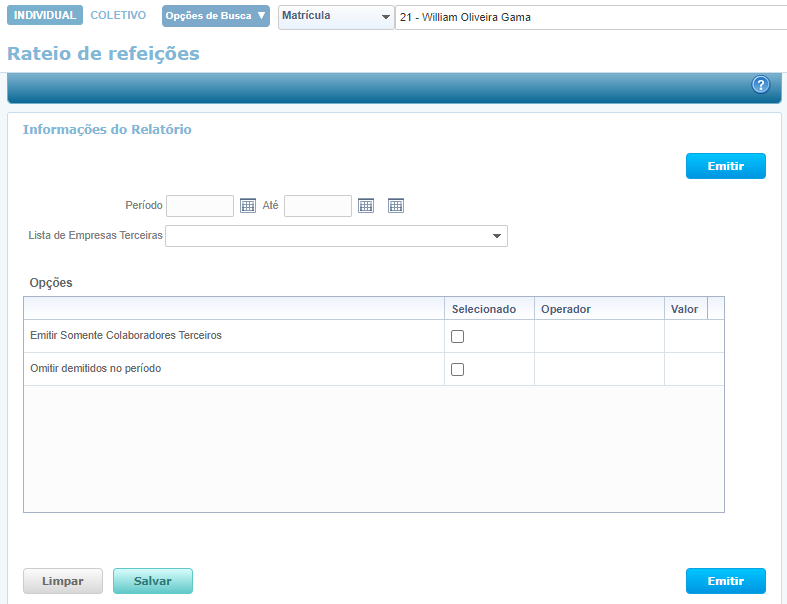Viewport: 787px width, 604px height.
Task: Click the rightmost calendar icon in Período row
Action: (x=396, y=206)
